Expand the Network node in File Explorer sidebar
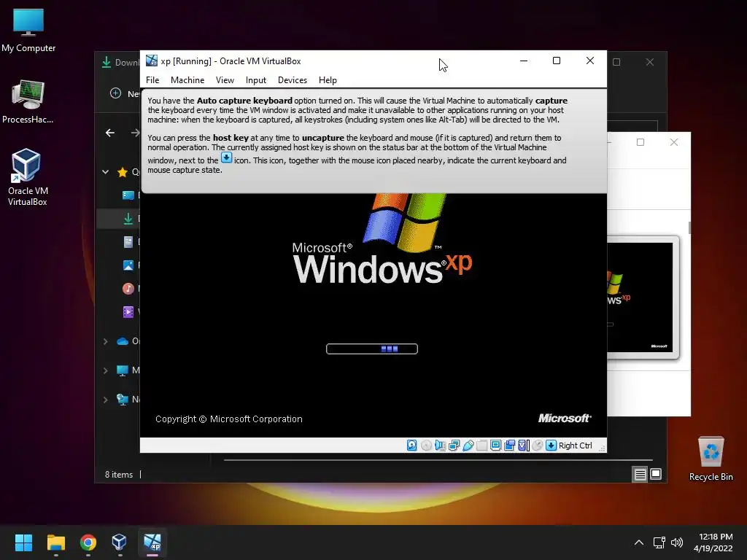 [x=106, y=400]
